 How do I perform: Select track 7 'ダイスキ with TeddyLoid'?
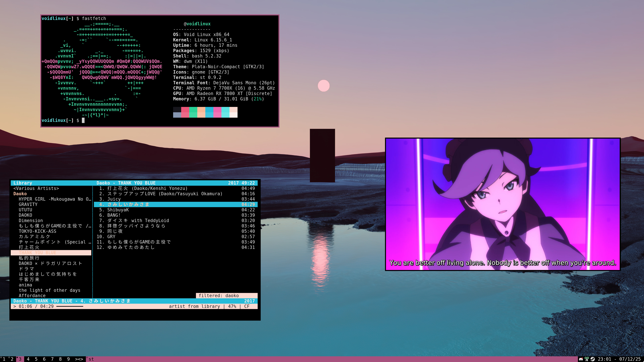point(176,221)
